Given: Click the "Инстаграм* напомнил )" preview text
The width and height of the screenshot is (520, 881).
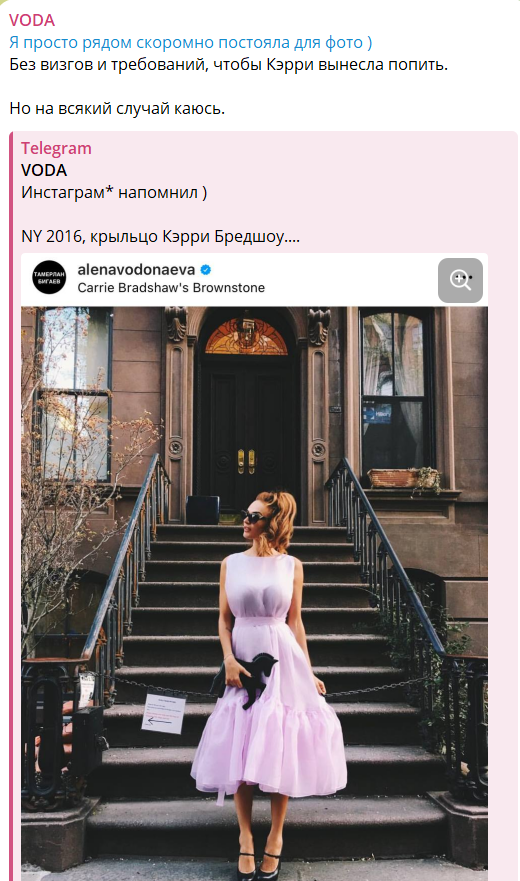Looking at the screenshot, I should (114, 193).
